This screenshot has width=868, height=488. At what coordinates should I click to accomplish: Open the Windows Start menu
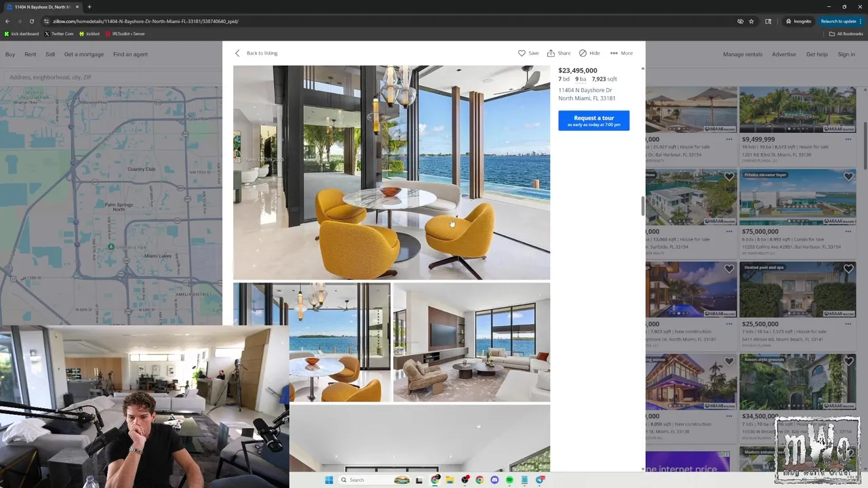tap(329, 480)
